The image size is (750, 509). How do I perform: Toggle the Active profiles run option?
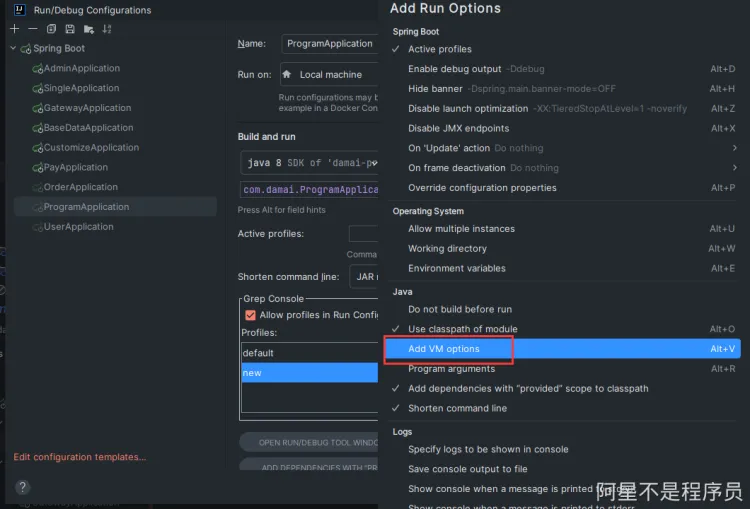439,49
